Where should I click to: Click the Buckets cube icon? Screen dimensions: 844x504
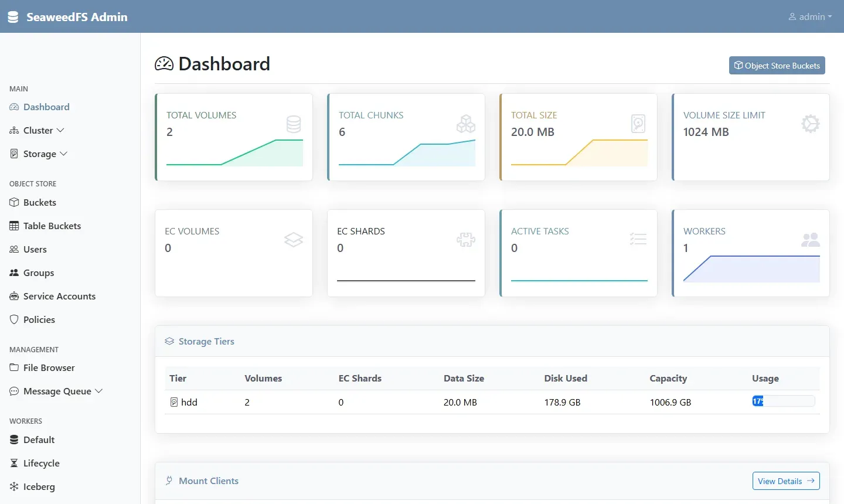14,202
